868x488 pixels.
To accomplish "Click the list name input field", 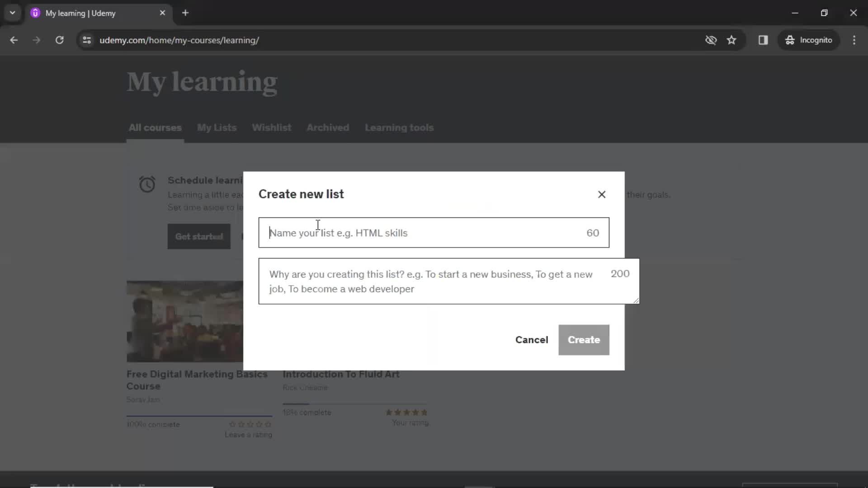I will point(434,233).
